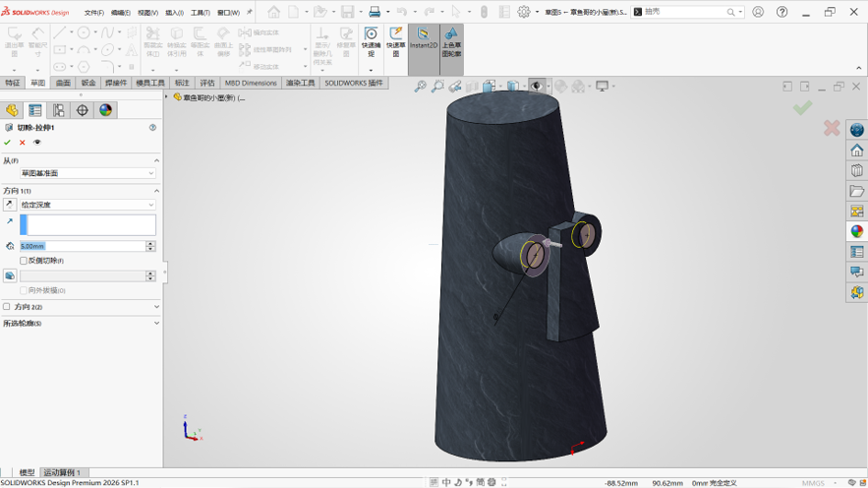Screen dimensions: 868x488
Task: Click the user login account icon
Action: click(758, 12)
